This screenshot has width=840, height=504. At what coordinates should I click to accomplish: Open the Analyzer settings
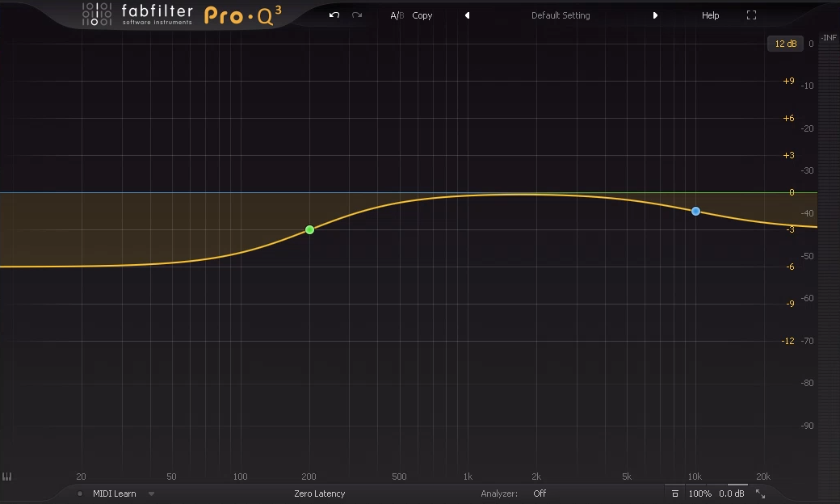[499, 493]
